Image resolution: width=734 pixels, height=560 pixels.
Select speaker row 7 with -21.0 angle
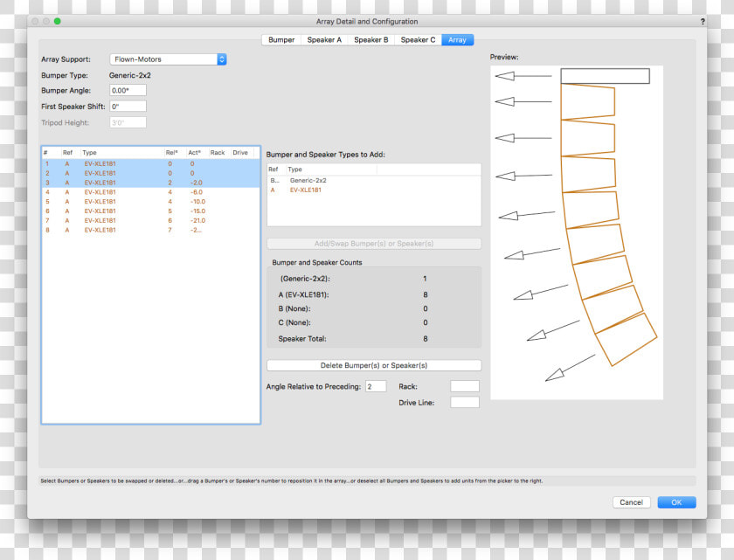(150, 220)
